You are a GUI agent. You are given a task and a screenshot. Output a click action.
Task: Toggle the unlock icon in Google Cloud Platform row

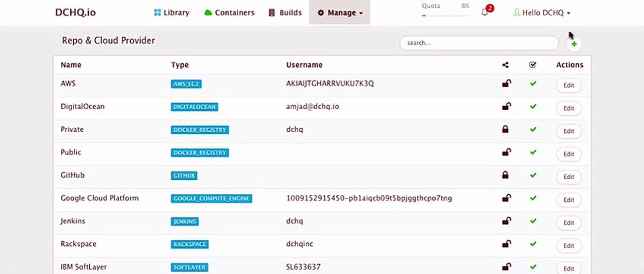pyautogui.click(x=506, y=198)
